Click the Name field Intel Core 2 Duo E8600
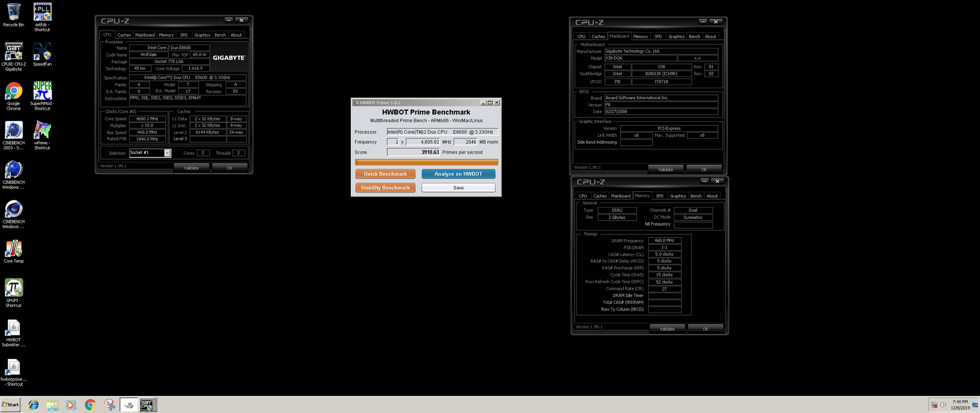Image resolution: width=980 pixels, height=413 pixels. (169, 48)
